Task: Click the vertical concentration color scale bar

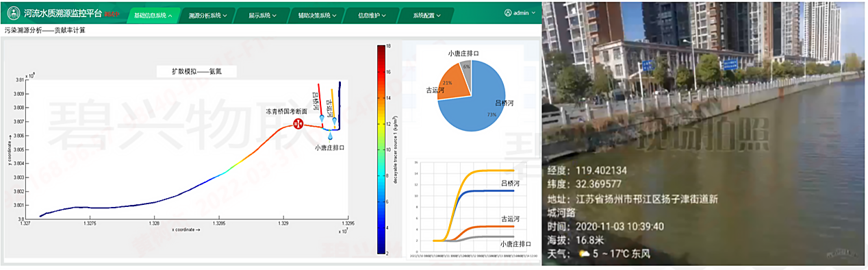Action: [382, 149]
